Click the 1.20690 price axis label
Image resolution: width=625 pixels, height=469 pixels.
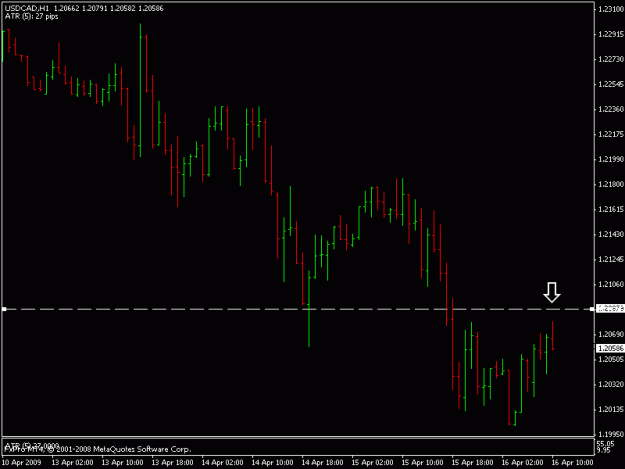coord(611,334)
